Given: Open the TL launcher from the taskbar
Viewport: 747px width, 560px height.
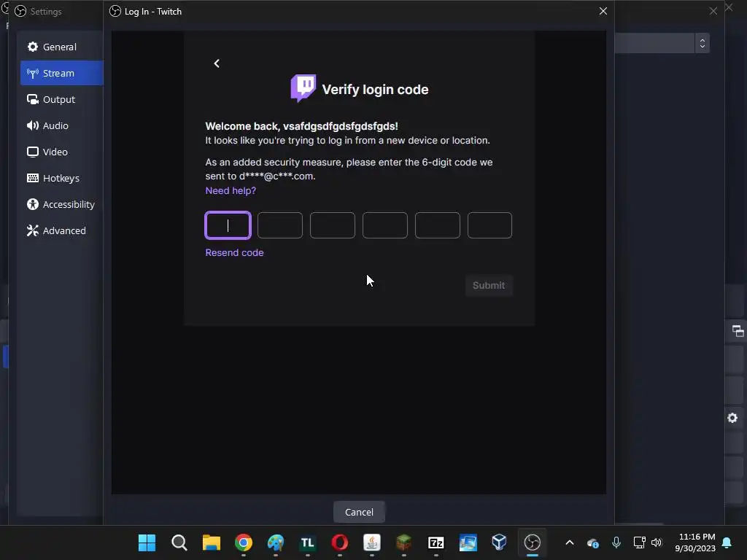Looking at the screenshot, I should click(307, 542).
